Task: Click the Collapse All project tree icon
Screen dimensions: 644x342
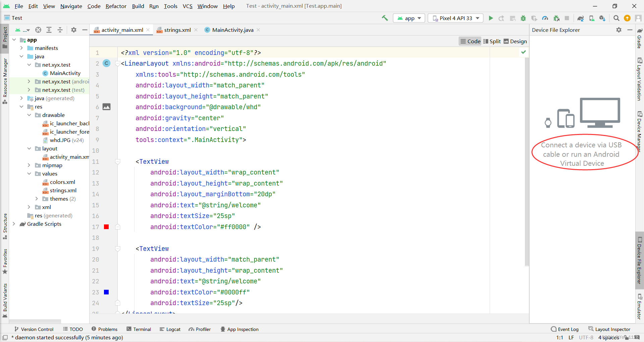Action: (x=60, y=30)
